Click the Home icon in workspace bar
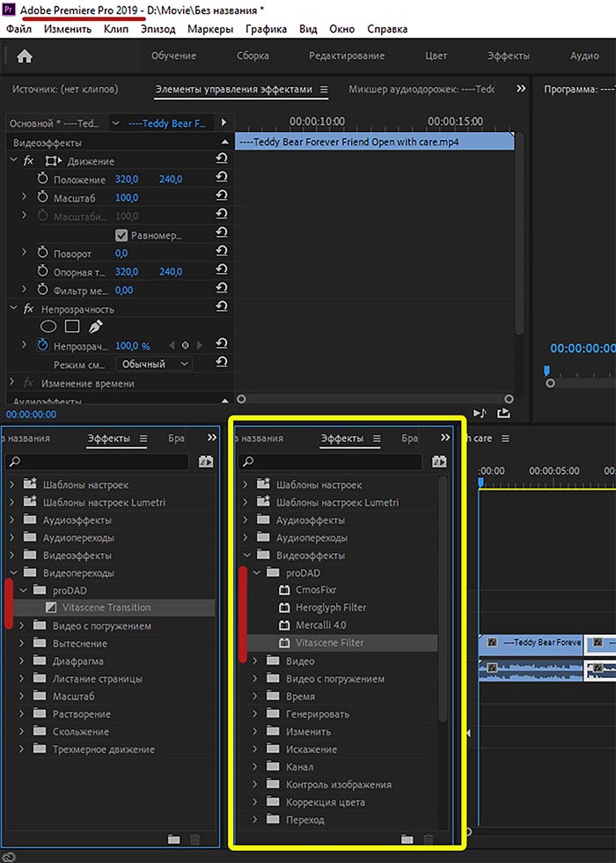 point(25,56)
